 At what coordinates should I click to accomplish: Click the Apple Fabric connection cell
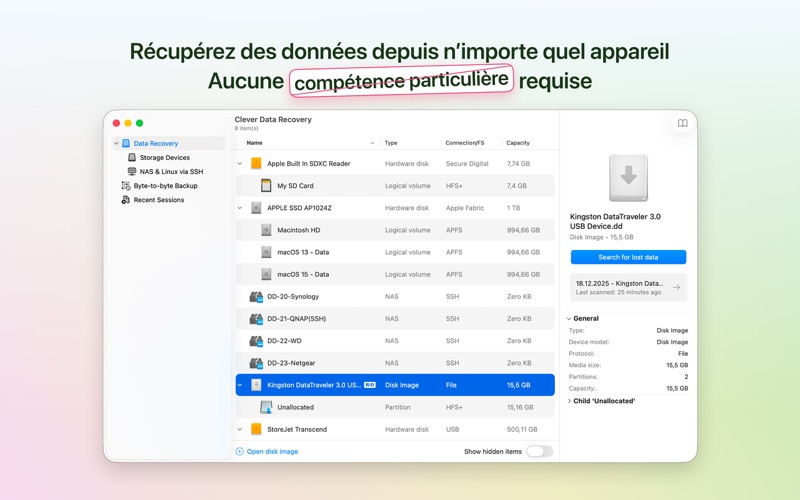point(465,208)
